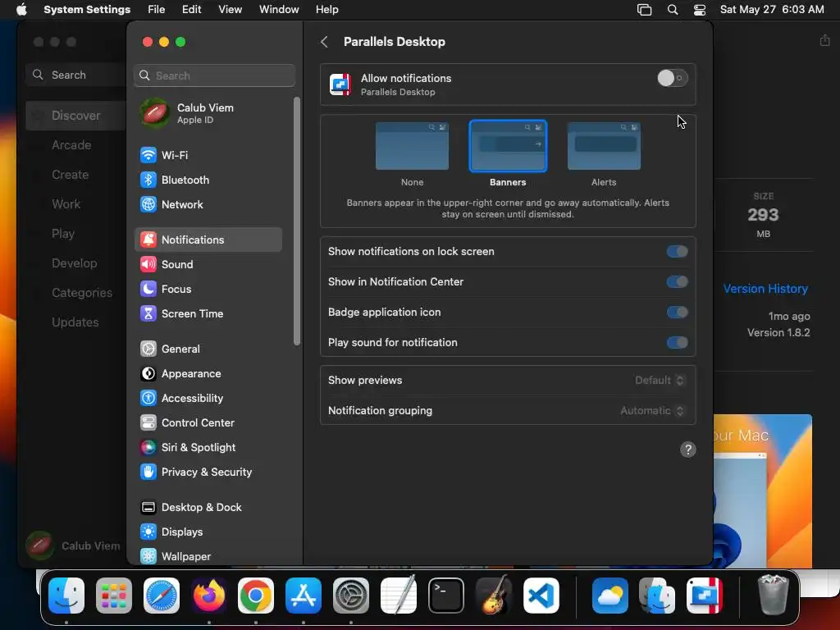Open the View menu

tap(231, 10)
